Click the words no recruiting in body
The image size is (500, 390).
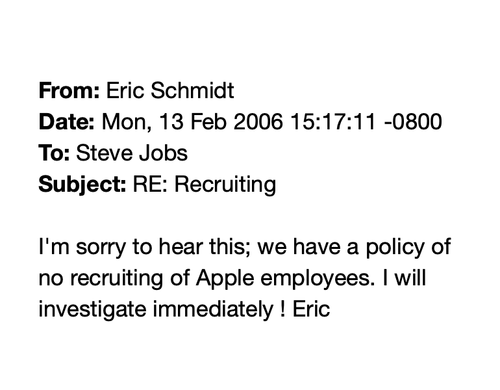(101, 279)
